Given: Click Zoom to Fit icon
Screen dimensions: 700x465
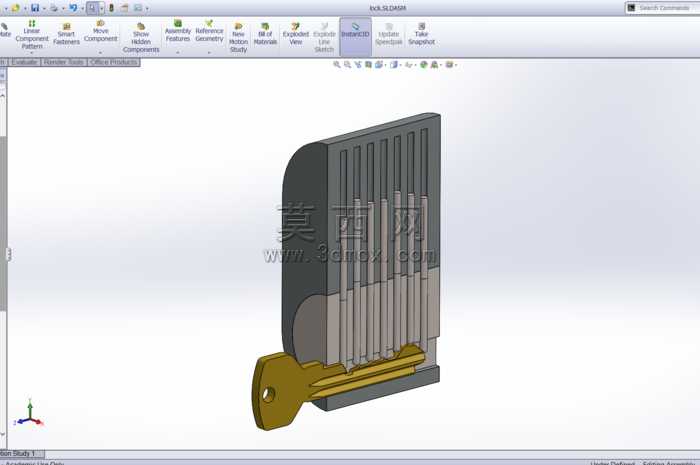Looking at the screenshot, I should click(337, 65).
